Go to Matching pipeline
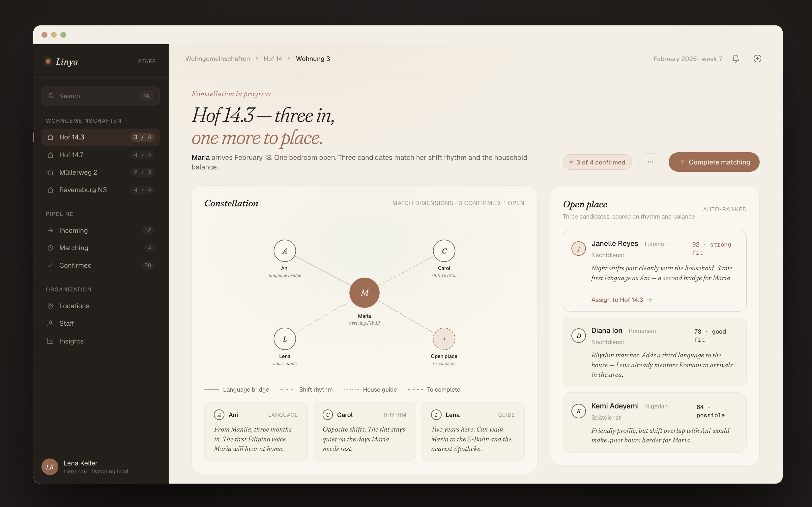The width and height of the screenshot is (812, 507). click(x=101, y=248)
